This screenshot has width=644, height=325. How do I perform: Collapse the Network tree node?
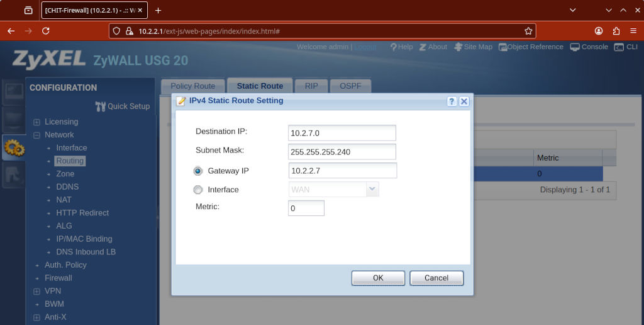coord(36,135)
